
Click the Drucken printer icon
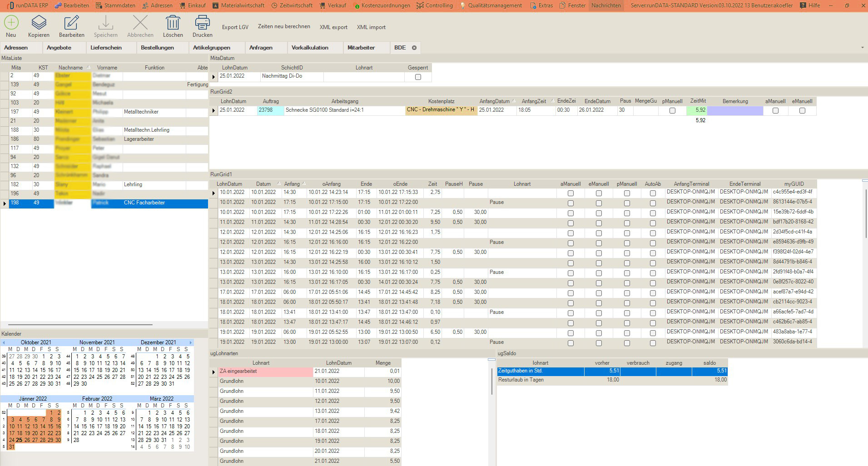click(x=202, y=23)
